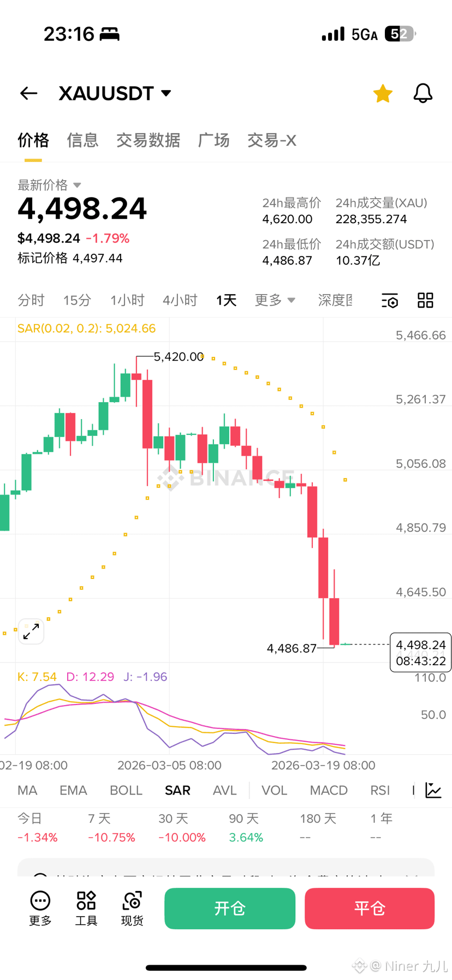Open indicator chart settings icon
Viewport: 452px width, 980px height.
tap(433, 790)
